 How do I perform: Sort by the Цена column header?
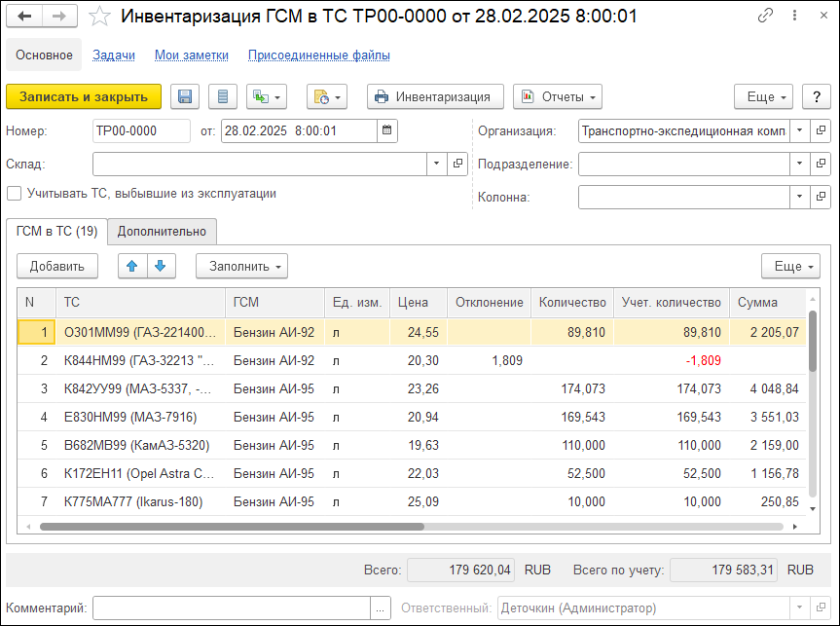point(419,302)
